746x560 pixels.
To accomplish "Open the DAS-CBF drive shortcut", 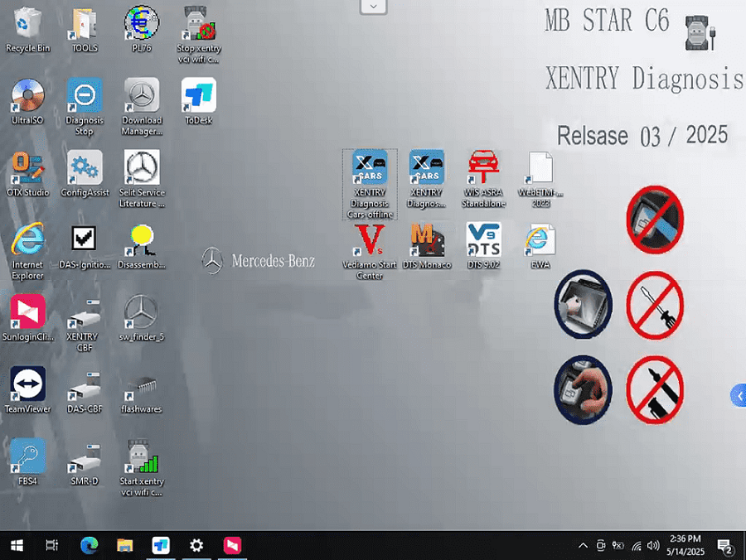I will coord(85,390).
